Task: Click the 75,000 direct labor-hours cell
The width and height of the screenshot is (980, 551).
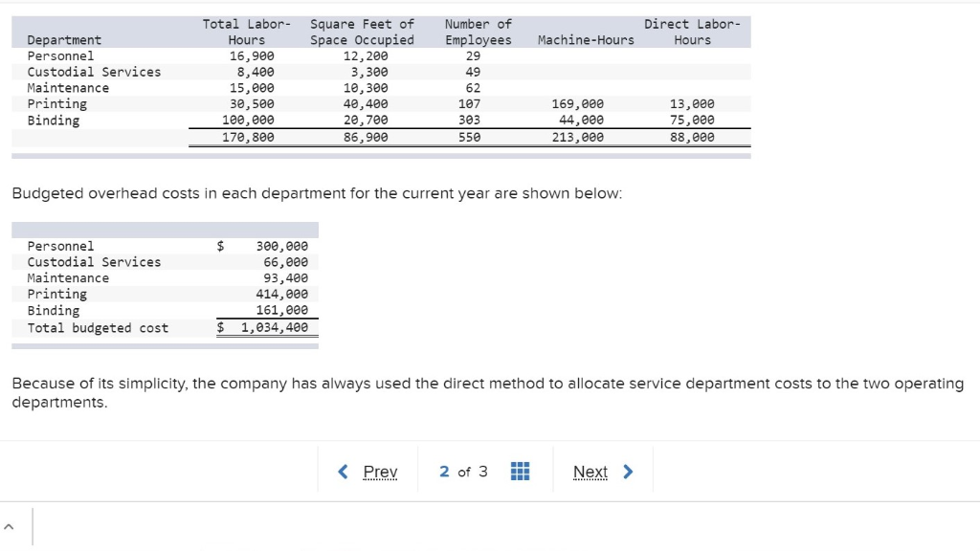Action: [692, 120]
